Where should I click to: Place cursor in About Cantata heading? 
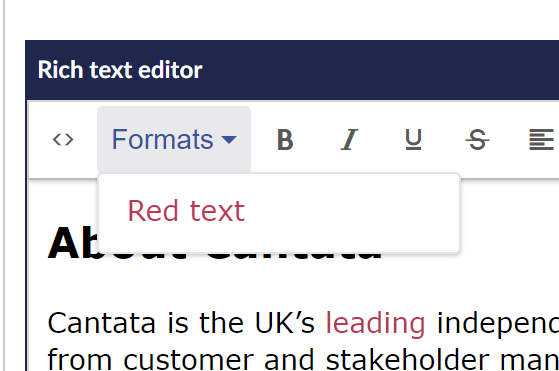tap(214, 243)
